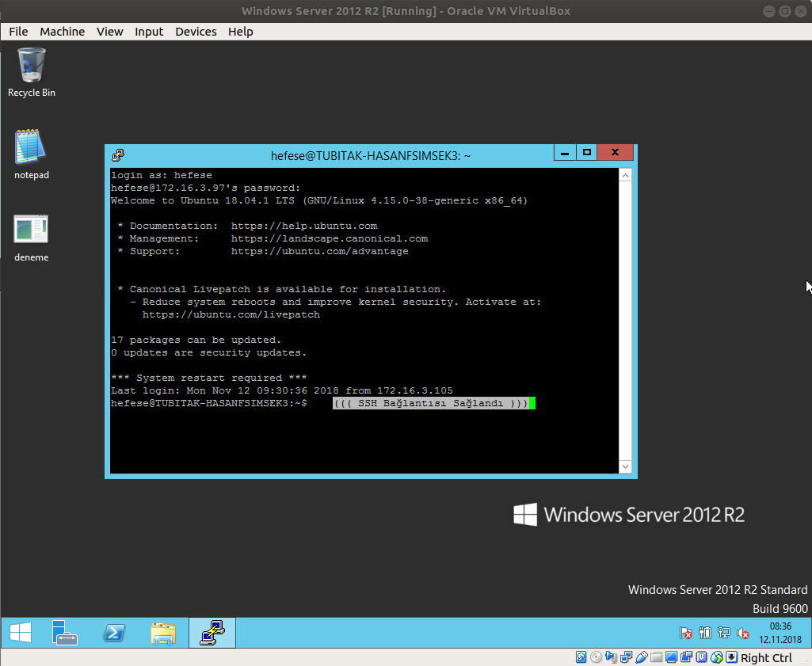Image resolution: width=812 pixels, height=666 pixels.
Task: Open the Devices menu
Action: [196, 32]
